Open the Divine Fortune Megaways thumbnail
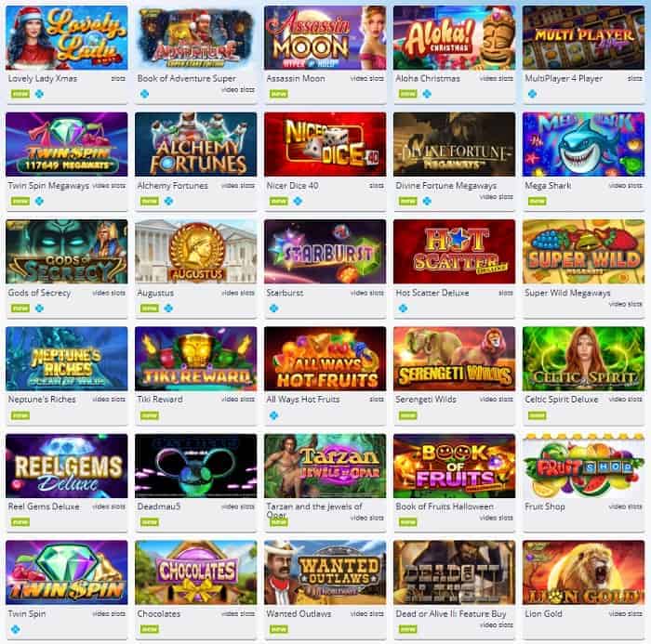This screenshot has height=644, width=651. (x=454, y=144)
